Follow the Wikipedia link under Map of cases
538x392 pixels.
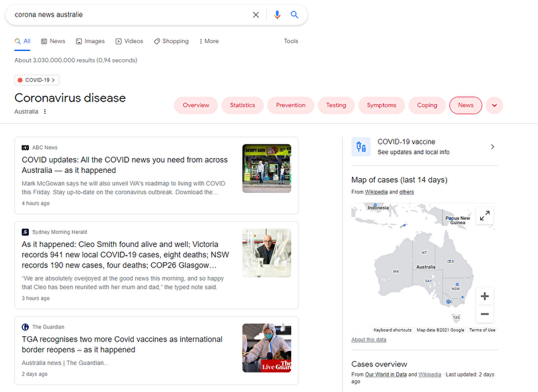[376, 192]
